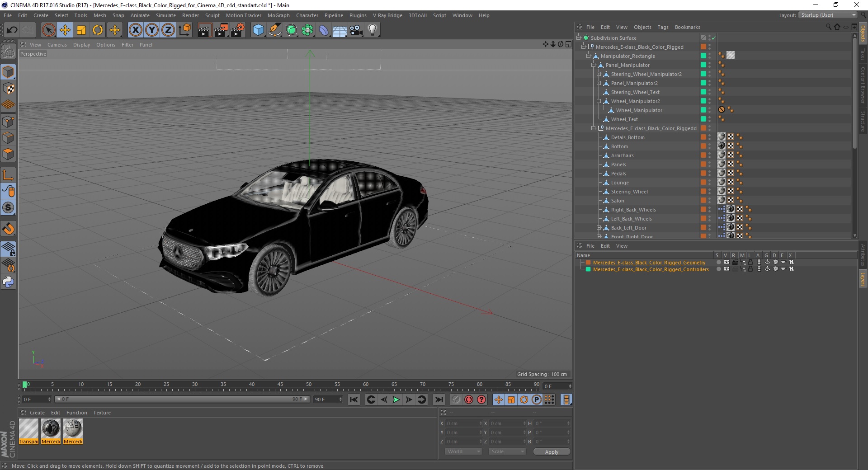Open the Character menu
This screenshot has height=470, width=868.
pos(307,15)
